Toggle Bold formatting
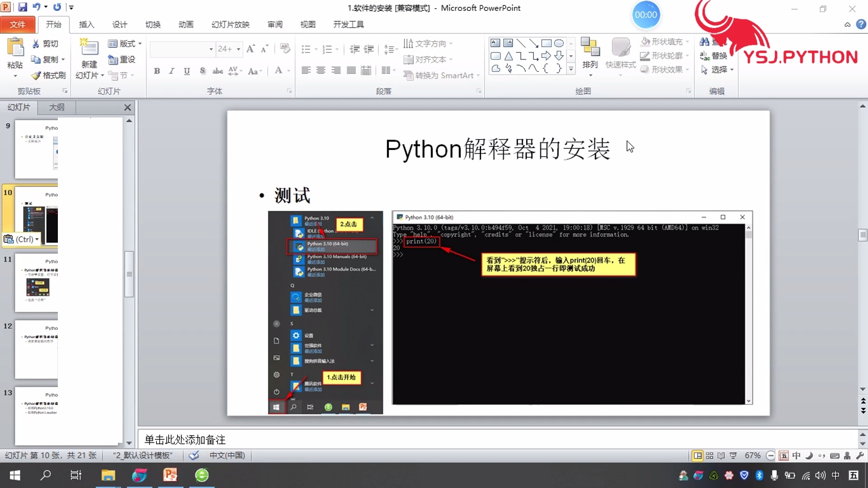 tap(157, 71)
